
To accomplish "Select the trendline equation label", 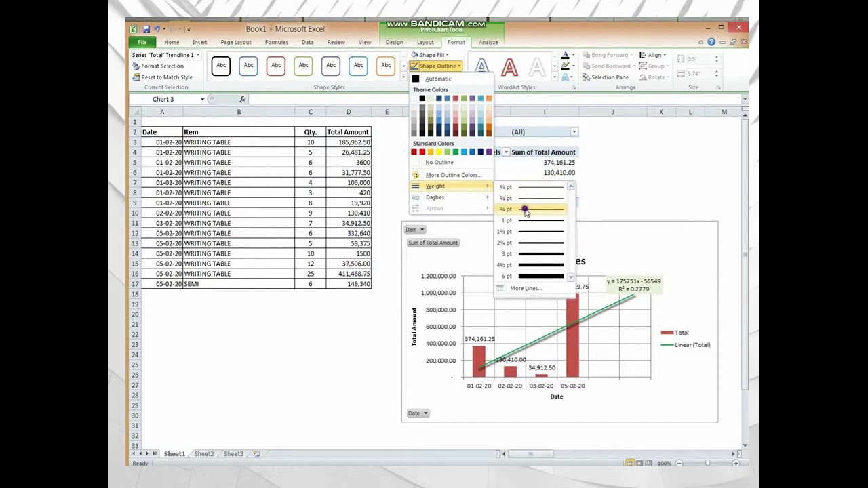I will (634, 285).
